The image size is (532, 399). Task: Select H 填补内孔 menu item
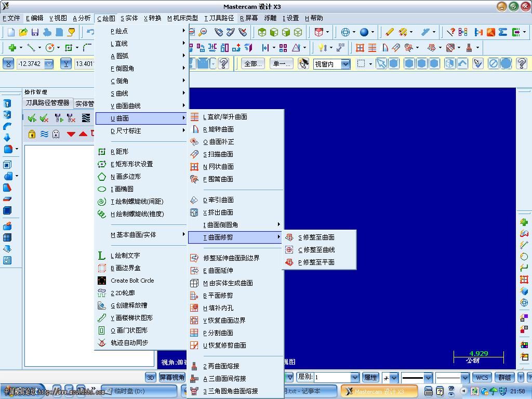pos(235,308)
